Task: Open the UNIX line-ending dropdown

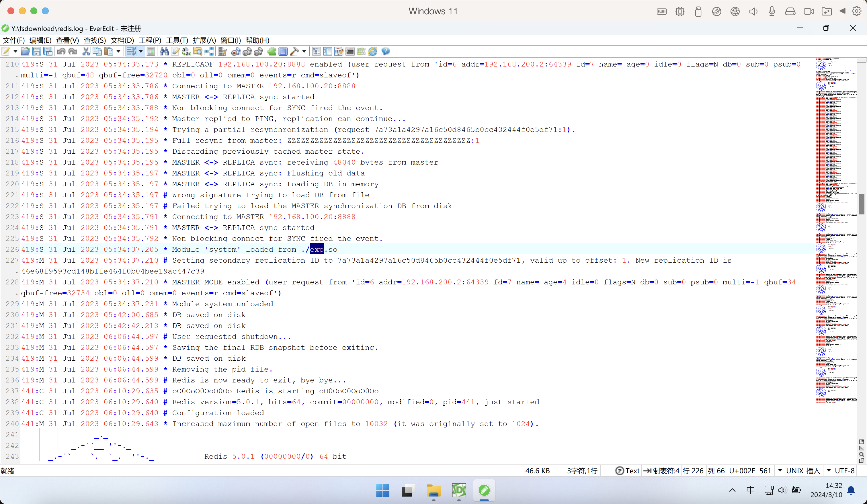Action: tap(780, 470)
